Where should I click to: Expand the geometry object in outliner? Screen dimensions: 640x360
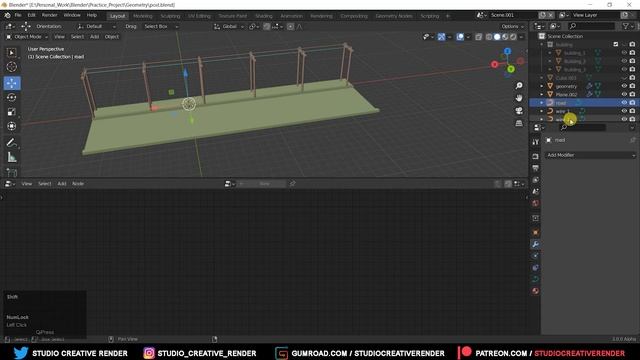point(542,86)
